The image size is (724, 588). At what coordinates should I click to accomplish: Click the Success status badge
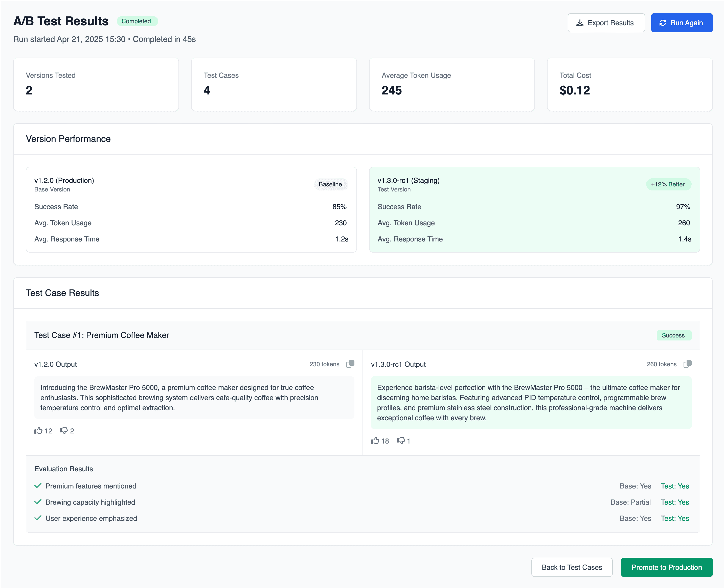[x=673, y=335]
